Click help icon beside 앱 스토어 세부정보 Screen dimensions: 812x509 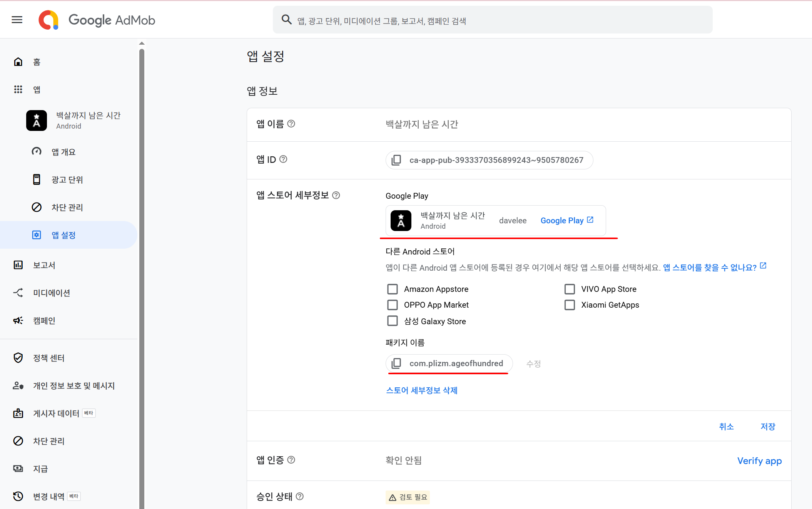336,195
